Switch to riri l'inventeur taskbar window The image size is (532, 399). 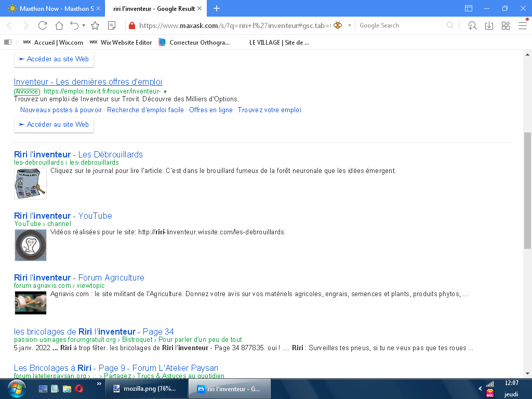pyautogui.click(x=229, y=389)
